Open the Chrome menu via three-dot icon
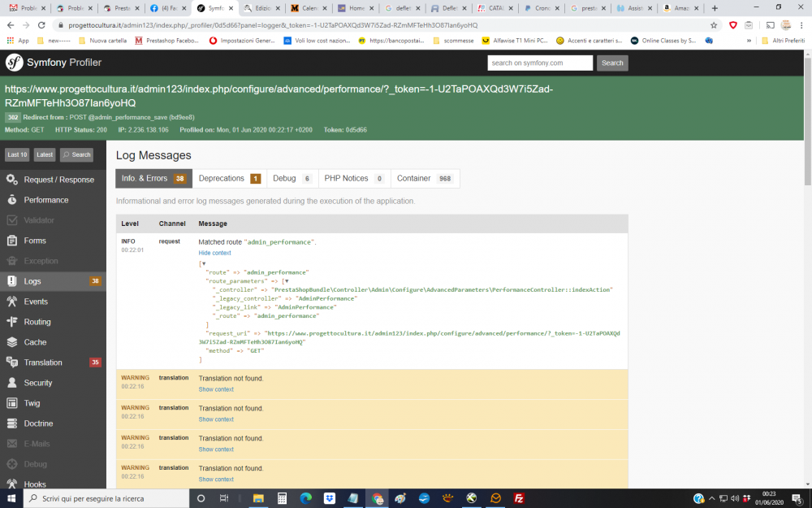 pyautogui.click(x=800, y=24)
